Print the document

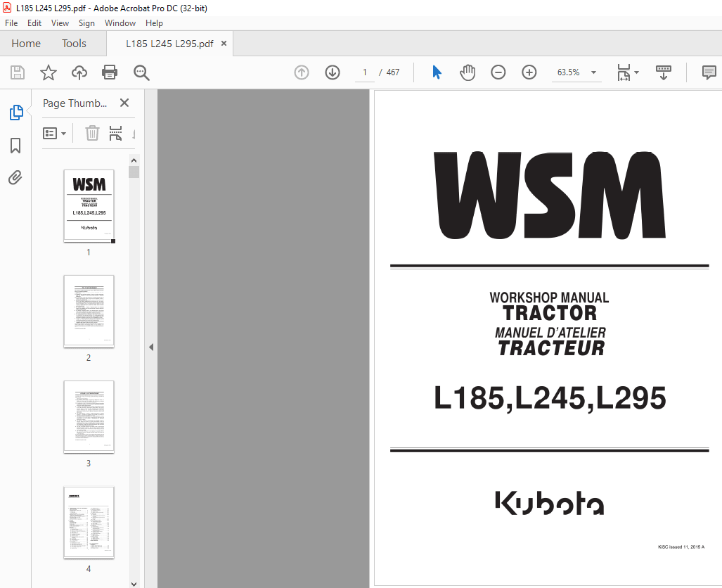pyautogui.click(x=110, y=72)
